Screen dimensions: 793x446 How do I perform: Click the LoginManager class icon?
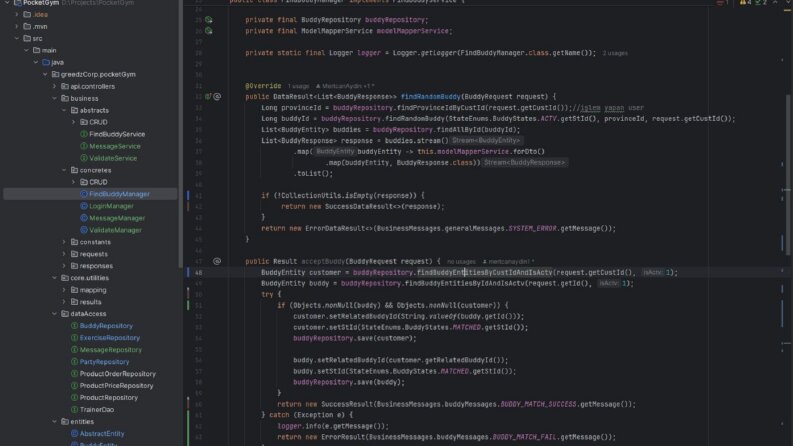(x=84, y=206)
